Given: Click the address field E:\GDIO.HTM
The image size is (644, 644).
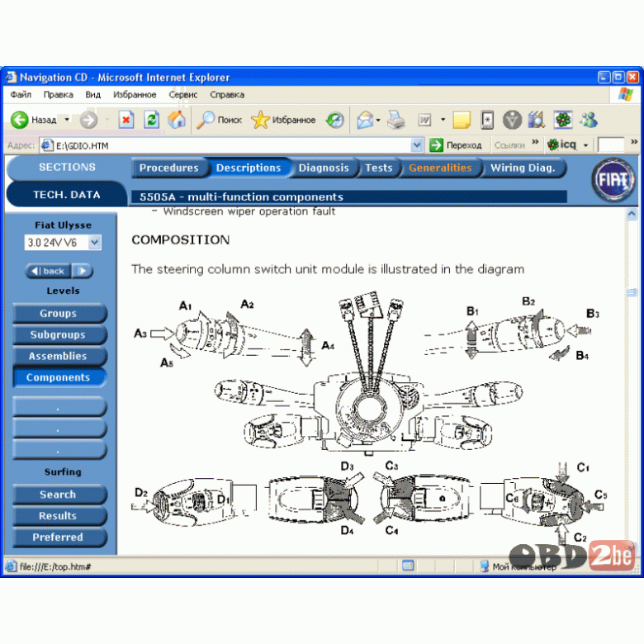Looking at the screenshot, I should click(232, 145).
